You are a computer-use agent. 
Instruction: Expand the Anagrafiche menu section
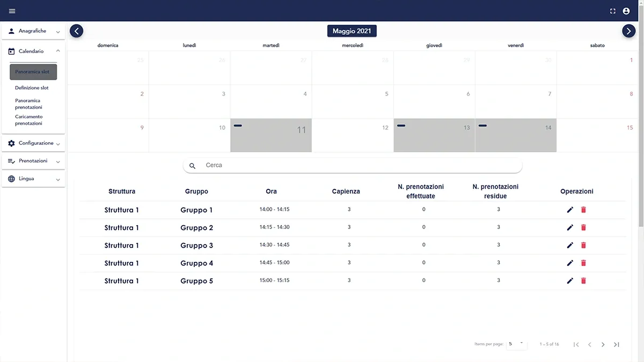point(33,31)
